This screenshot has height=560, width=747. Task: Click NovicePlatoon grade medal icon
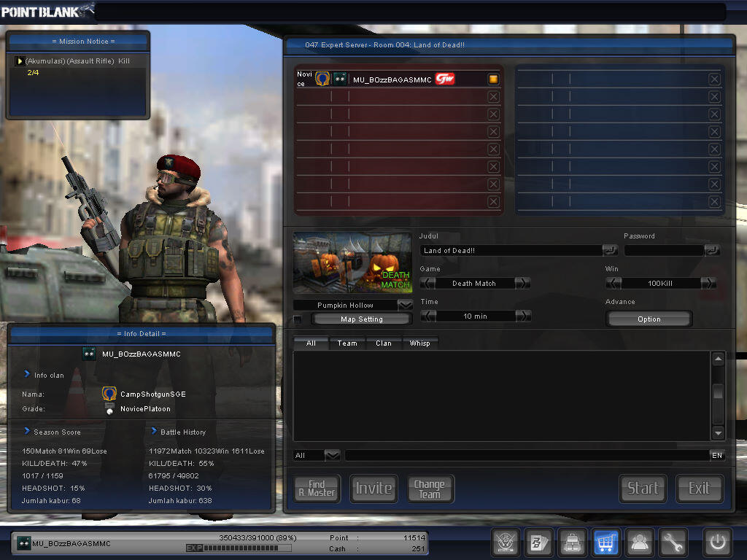(109, 409)
